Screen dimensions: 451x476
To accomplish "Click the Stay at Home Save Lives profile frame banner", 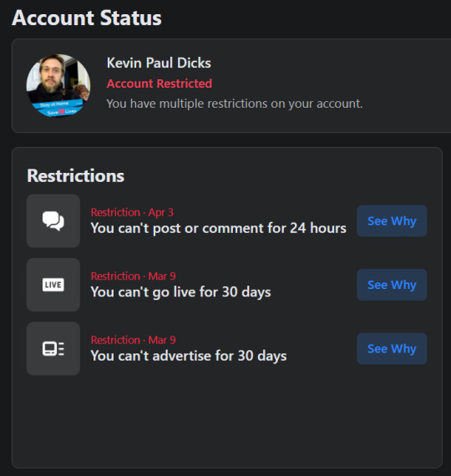I will click(58, 108).
